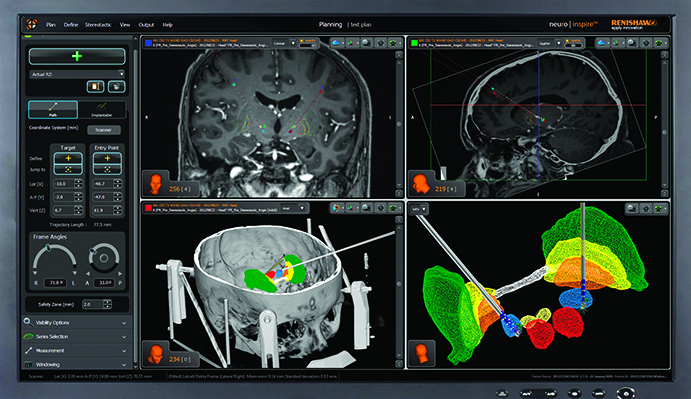Viewport: 691px width, 399px height.
Task: Open the Plan menu
Action: pyautogui.click(x=51, y=25)
